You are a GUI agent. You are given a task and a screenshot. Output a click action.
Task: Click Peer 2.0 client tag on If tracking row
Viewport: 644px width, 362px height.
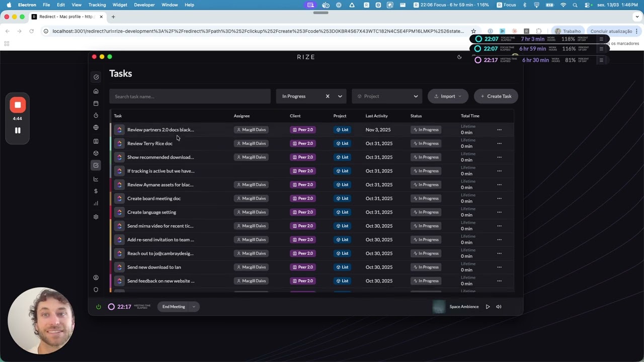(x=302, y=171)
